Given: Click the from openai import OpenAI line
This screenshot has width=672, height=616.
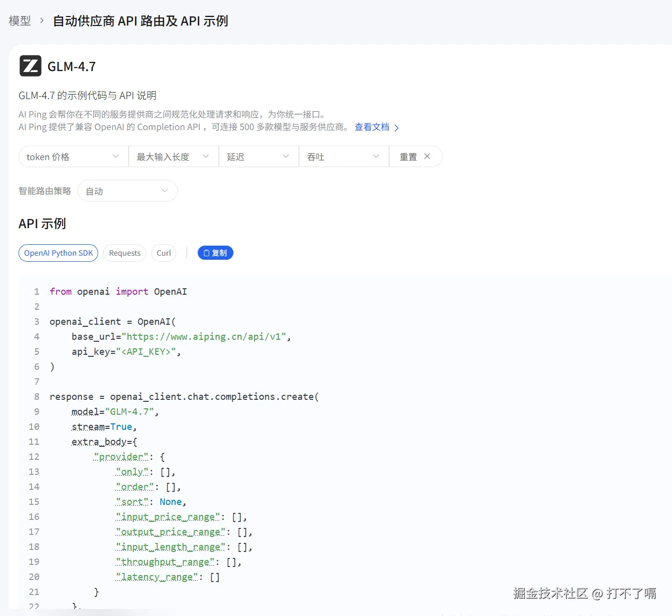Looking at the screenshot, I should pyautogui.click(x=118, y=291).
